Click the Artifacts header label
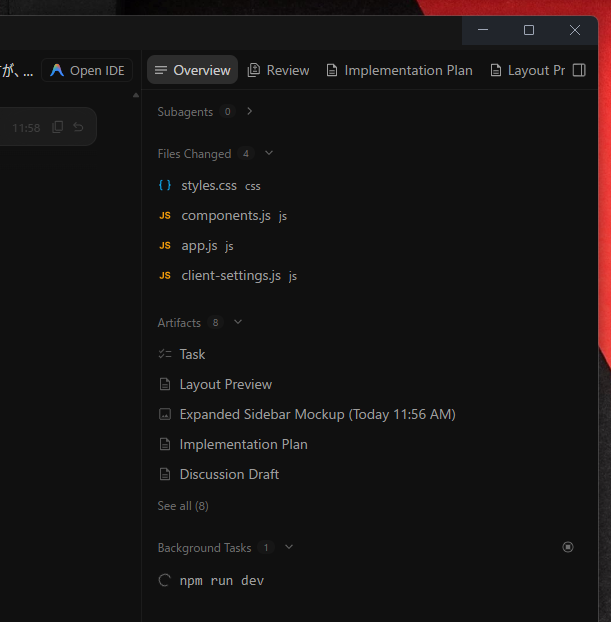The image size is (611, 622). (x=179, y=323)
